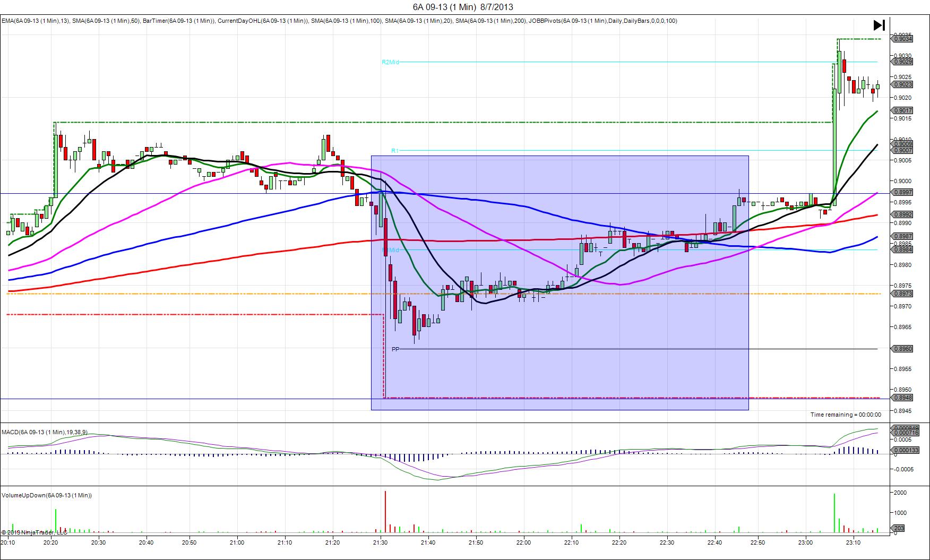Screen dimensions: 930x560
Task: Click the 0.8973 orange price marker
Action: pyautogui.click(x=902, y=294)
